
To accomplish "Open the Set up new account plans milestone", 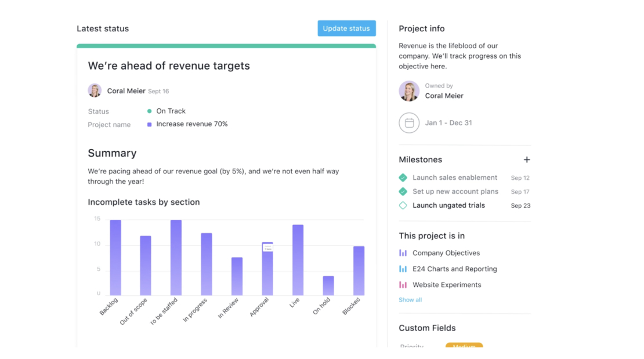I will pos(455,191).
